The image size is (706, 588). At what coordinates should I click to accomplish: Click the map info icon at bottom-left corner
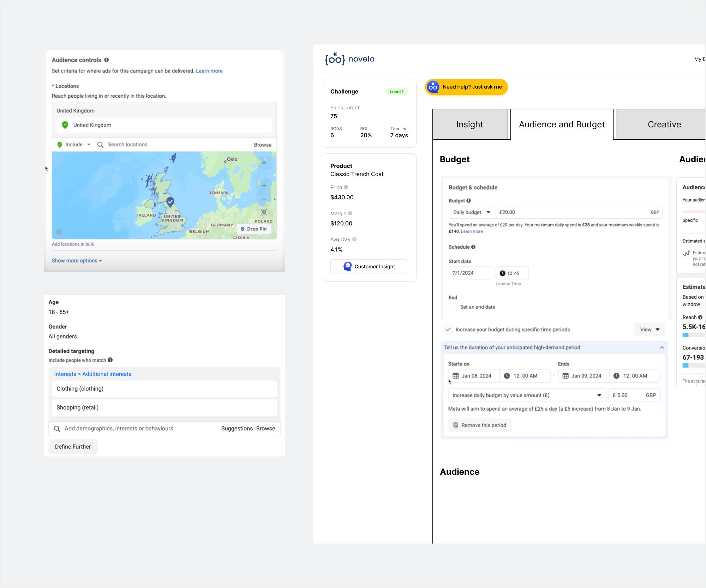pyautogui.click(x=59, y=232)
